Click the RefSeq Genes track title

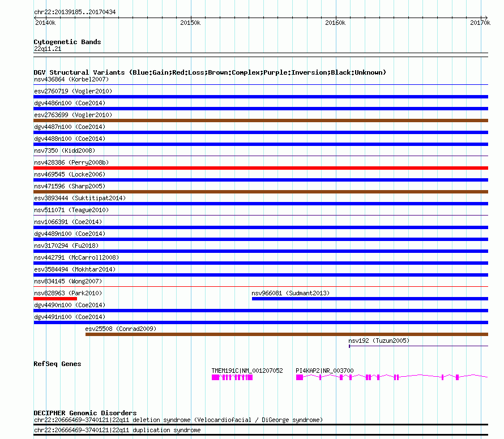tap(57, 364)
